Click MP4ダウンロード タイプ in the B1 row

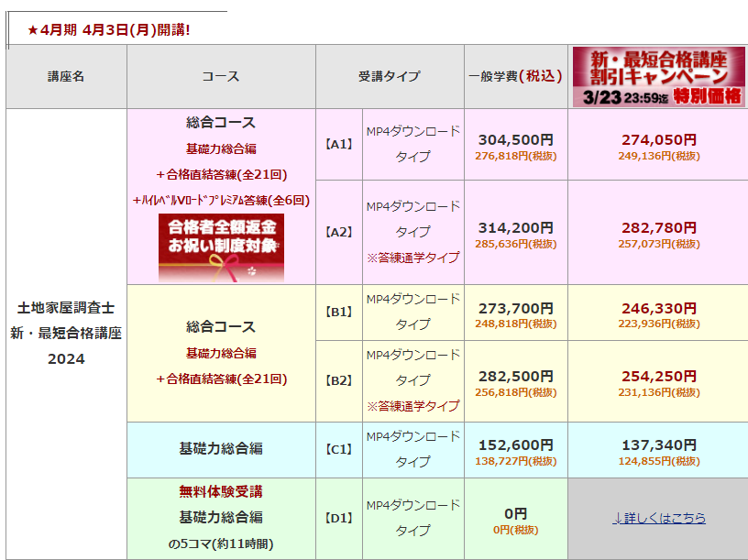(x=413, y=312)
